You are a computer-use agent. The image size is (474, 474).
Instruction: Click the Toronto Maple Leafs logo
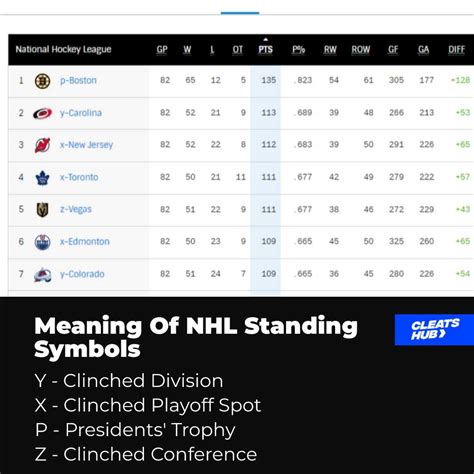42,178
